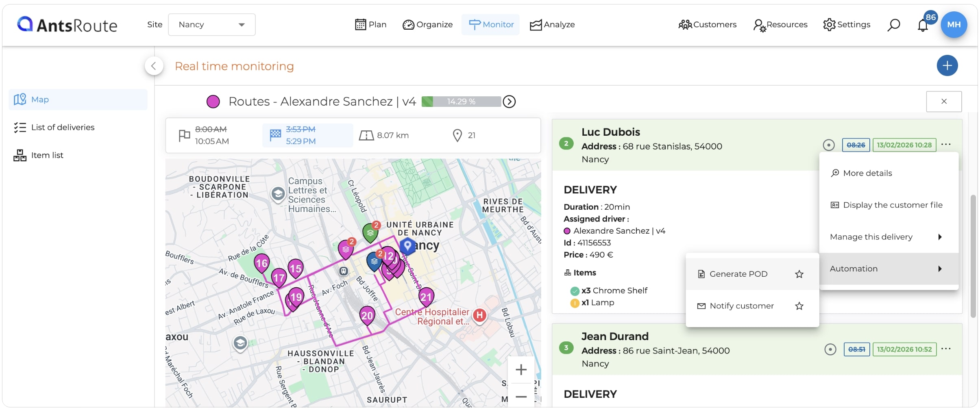The image size is (980, 410).
Task: Click the hospital H marker on map
Action: [479, 315]
